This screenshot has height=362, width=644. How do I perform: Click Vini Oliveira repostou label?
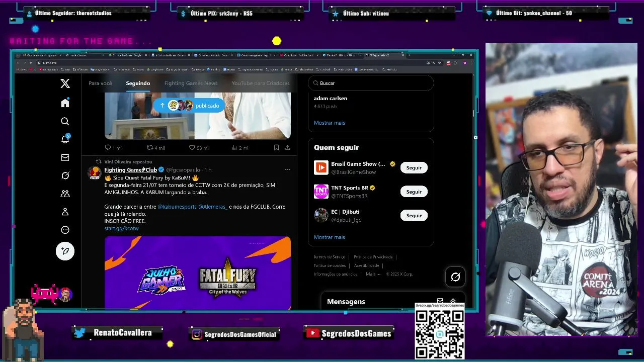pos(128,162)
